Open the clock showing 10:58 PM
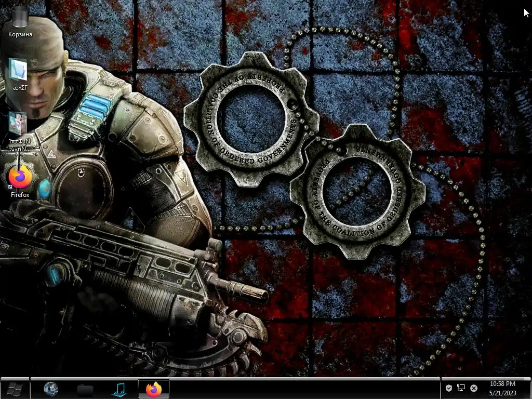 [x=502, y=384]
